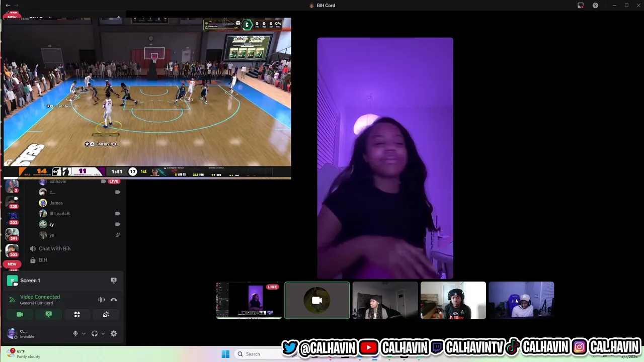644x362 pixels.
Task: Jump to unreads via NEW pill
Action: point(12,264)
